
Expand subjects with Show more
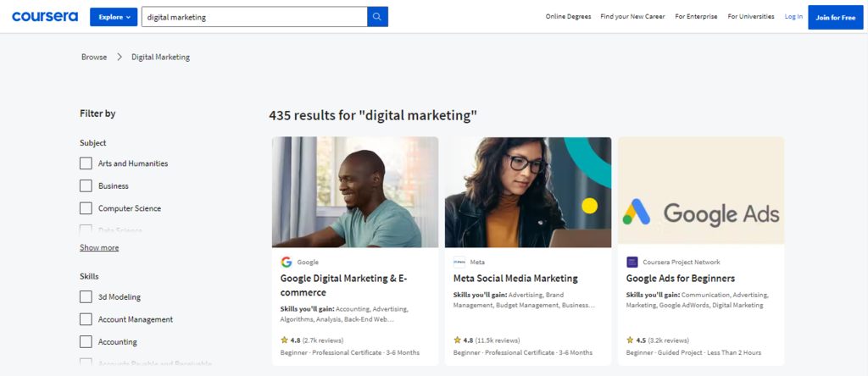99,247
